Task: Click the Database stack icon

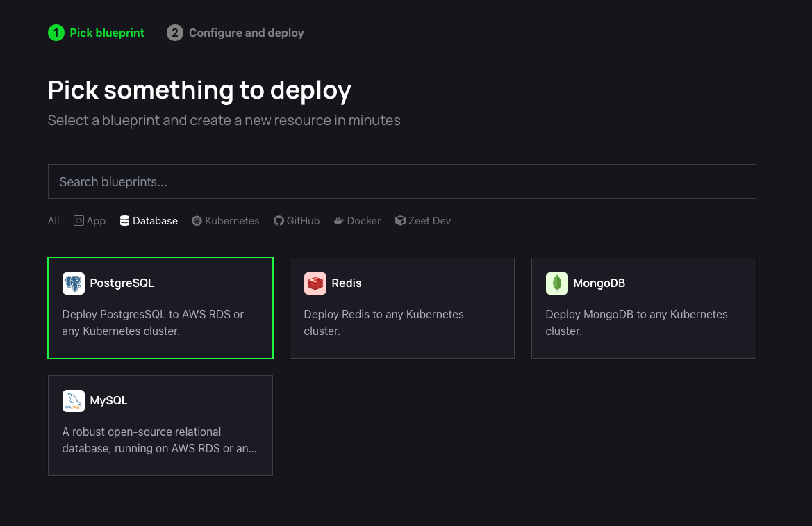Action: tap(125, 221)
